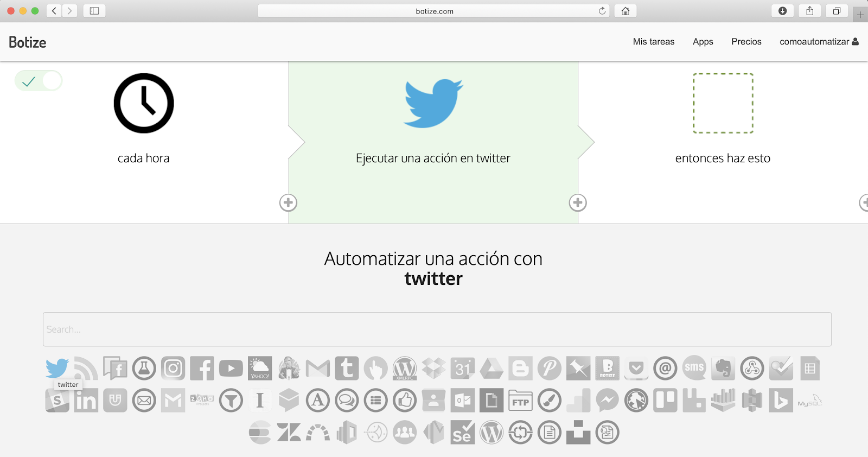Screen dimensions: 868x457
Task: Pick the Evernote elephant icon
Action: tap(723, 369)
